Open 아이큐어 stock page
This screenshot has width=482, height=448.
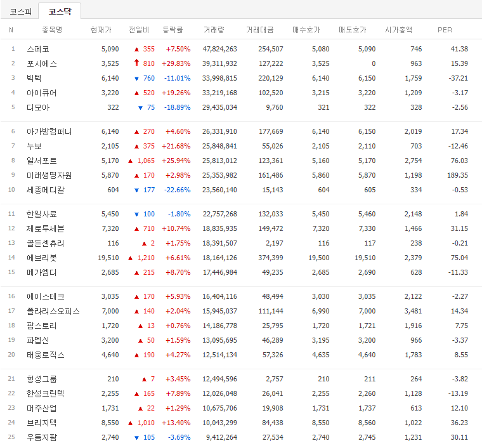pyautogui.click(x=42, y=93)
